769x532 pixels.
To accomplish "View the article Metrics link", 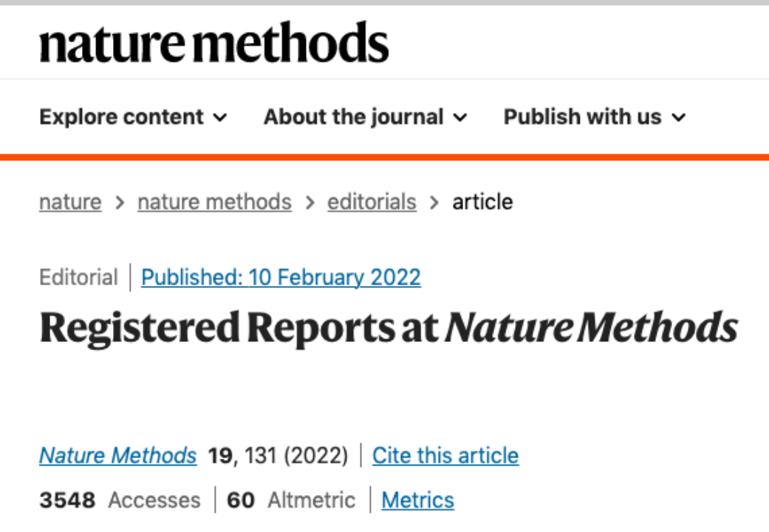I will pos(417,500).
